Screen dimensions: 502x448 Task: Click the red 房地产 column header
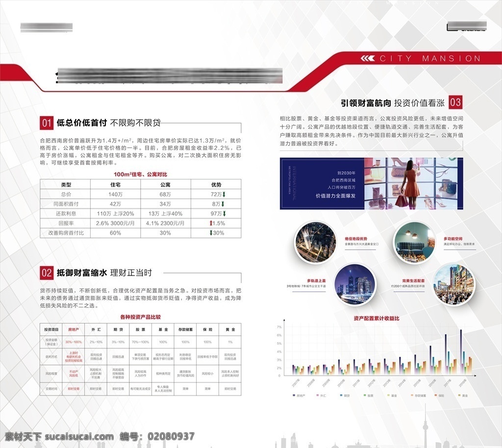pyautogui.click(x=74, y=329)
